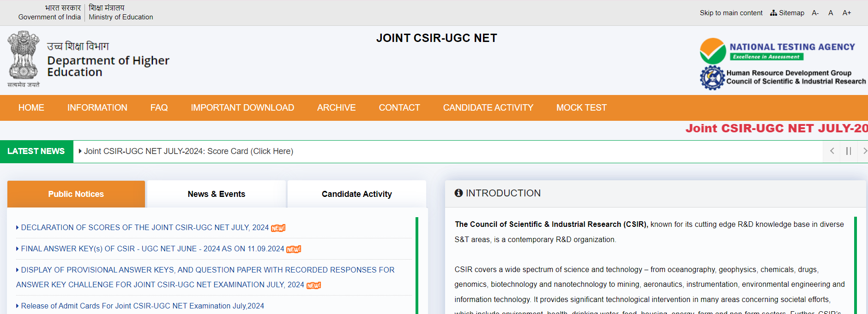The image size is (868, 314).
Task: Open the FAQ menu item
Action: (x=159, y=107)
